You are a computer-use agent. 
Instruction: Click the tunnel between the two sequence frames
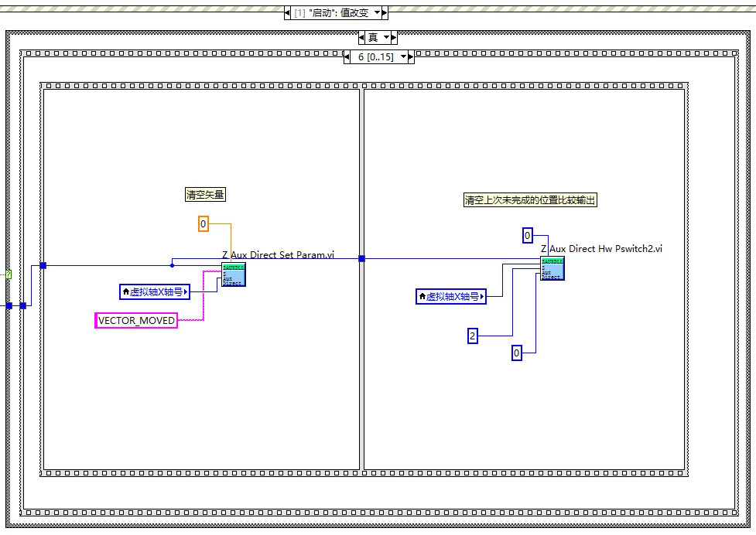(361, 258)
